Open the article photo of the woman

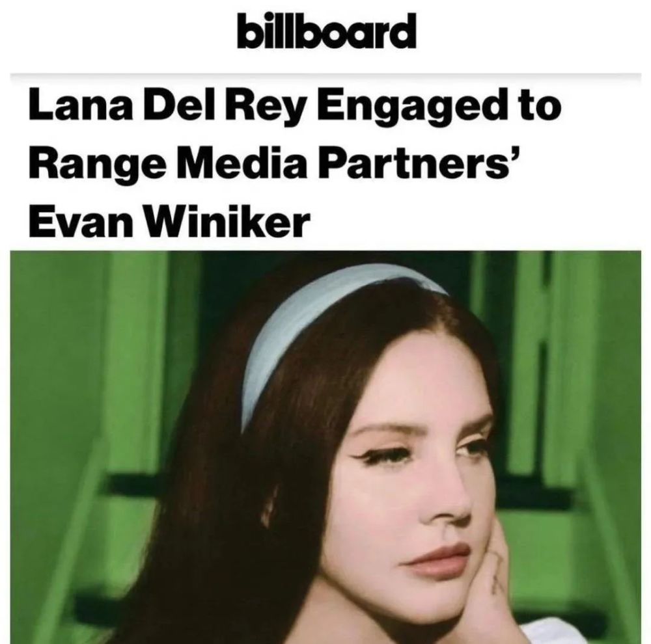click(325, 447)
